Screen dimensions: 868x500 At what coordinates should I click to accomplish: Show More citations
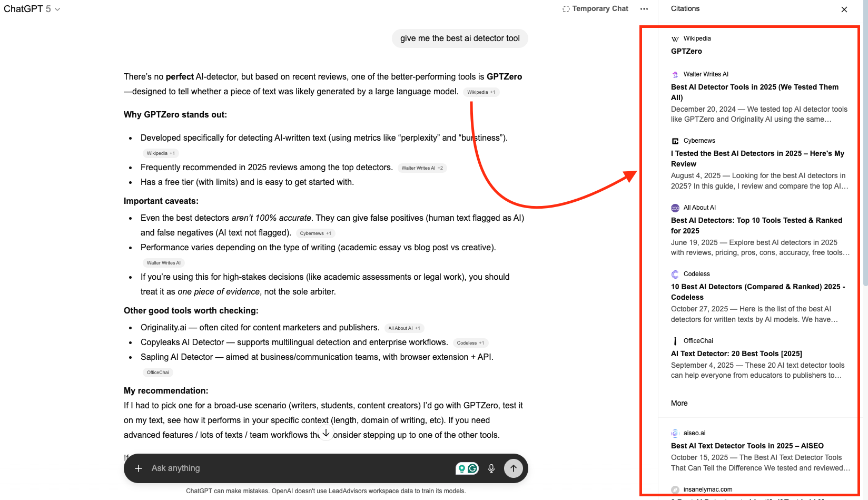[679, 403]
